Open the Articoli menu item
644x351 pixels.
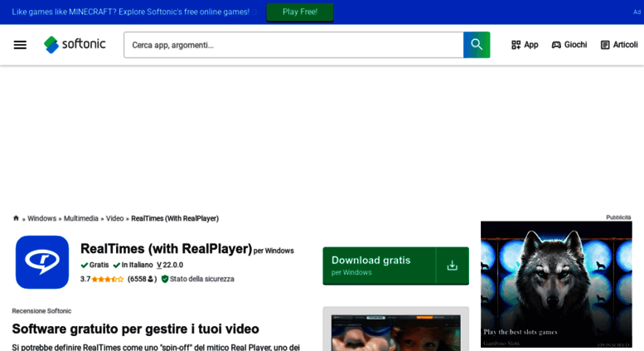coord(619,45)
